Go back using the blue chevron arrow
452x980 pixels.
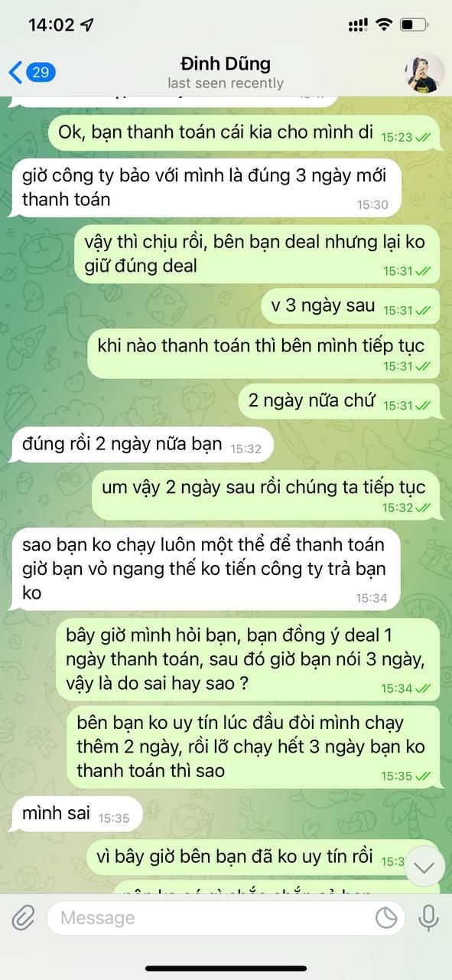[15, 73]
